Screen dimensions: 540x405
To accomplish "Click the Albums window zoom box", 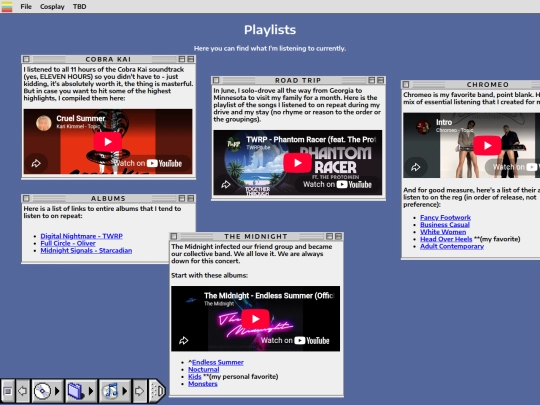I will [x=182, y=198].
